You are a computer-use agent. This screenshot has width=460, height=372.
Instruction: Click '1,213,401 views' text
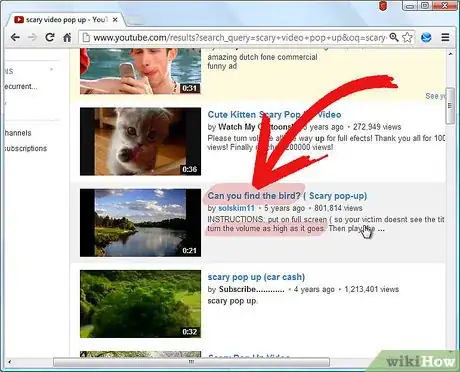click(x=371, y=289)
